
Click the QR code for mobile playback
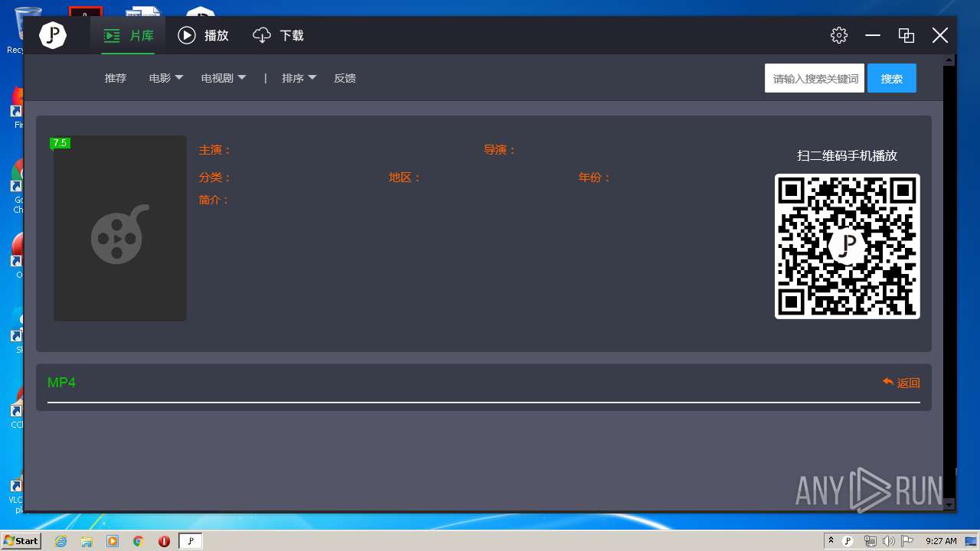pyautogui.click(x=848, y=246)
